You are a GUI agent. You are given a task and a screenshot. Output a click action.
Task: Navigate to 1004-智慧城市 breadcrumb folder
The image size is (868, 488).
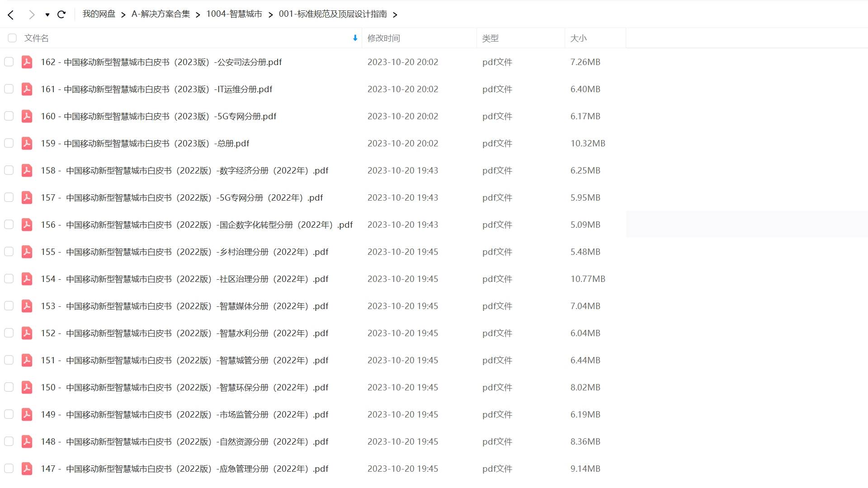click(234, 14)
